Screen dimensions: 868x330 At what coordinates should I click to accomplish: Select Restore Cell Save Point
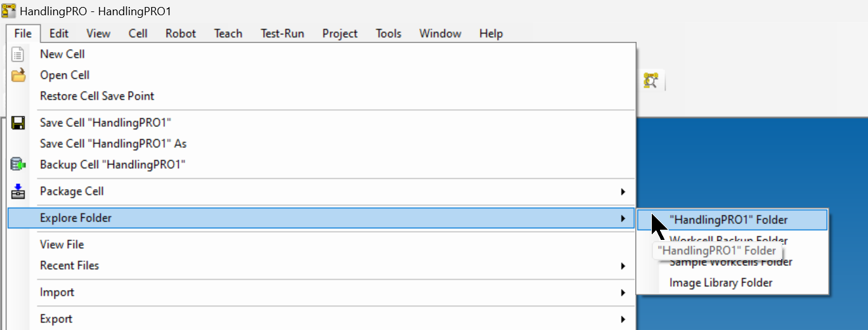pyautogui.click(x=321, y=96)
